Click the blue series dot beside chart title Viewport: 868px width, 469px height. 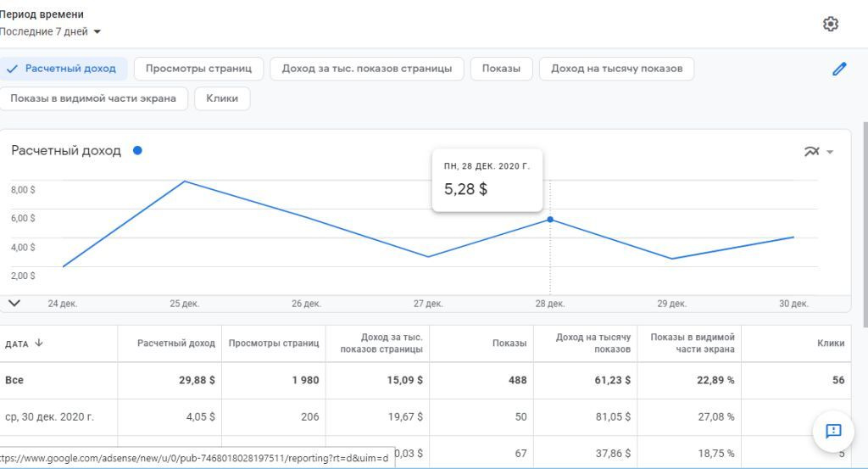[x=137, y=151]
